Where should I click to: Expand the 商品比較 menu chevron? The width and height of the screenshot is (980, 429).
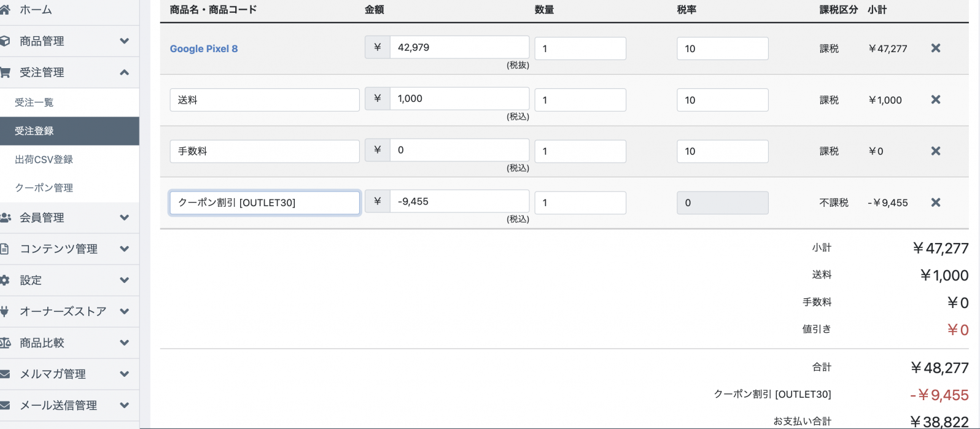(x=125, y=342)
